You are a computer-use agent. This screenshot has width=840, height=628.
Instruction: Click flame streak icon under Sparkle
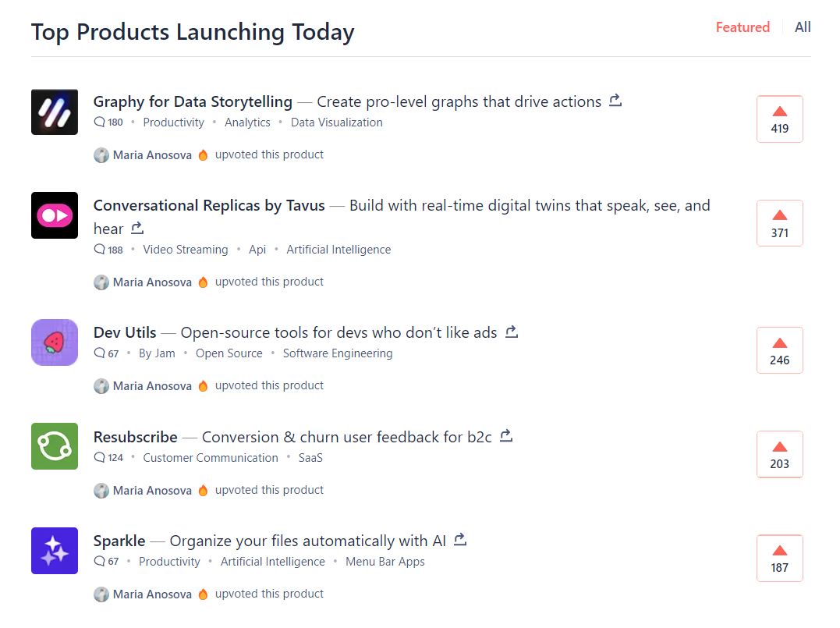coord(203,594)
